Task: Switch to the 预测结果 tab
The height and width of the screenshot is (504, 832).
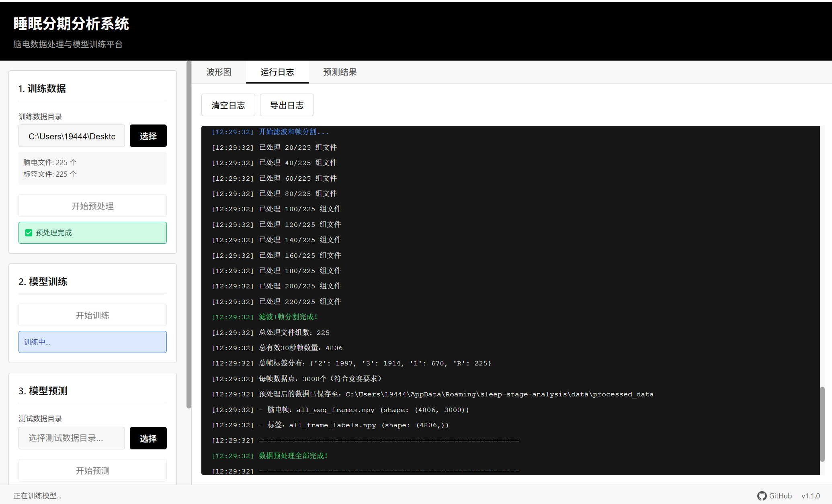Action: (x=340, y=72)
